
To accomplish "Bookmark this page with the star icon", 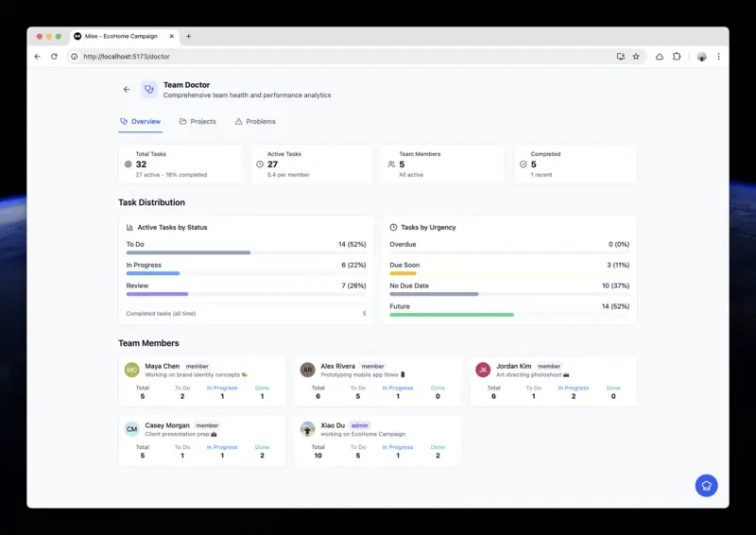I will [636, 57].
